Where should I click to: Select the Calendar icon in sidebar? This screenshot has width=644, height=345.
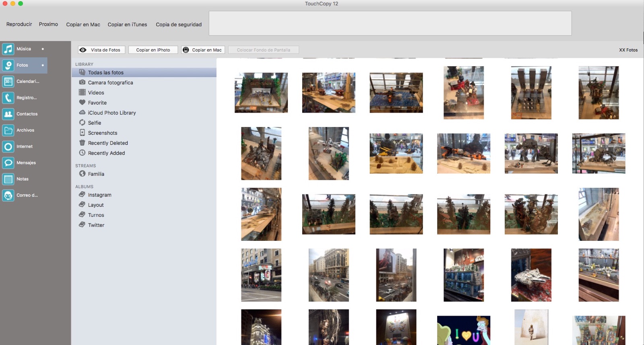pyautogui.click(x=8, y=82)
